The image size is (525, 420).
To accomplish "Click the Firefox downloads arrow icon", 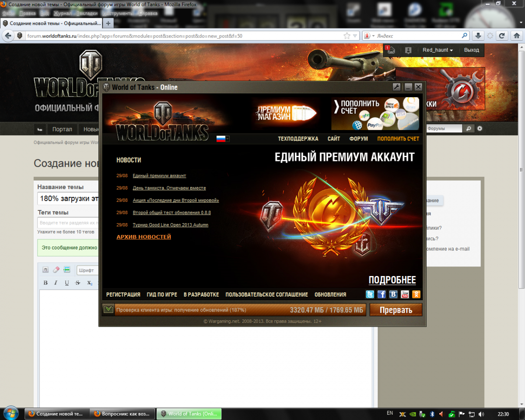I will point(479,36).
